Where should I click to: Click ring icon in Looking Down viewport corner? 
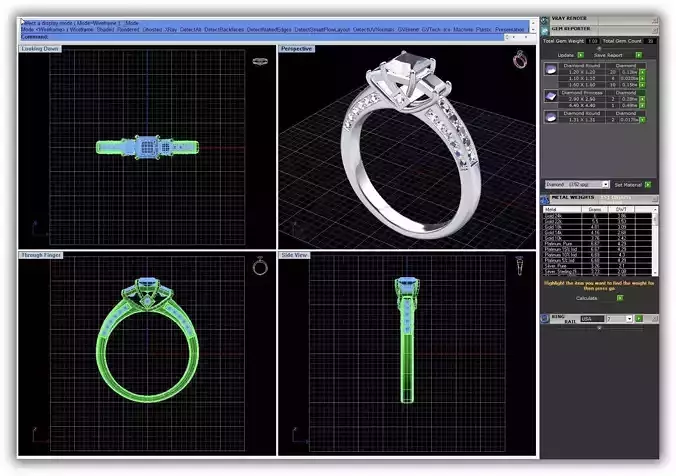260,62
